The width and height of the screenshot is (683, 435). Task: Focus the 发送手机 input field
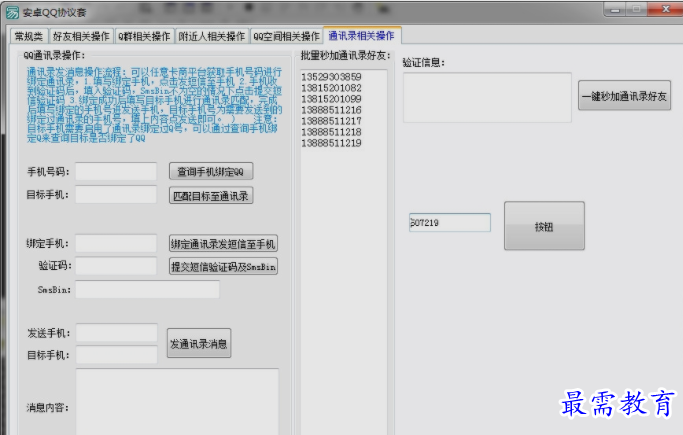click(116, 333)
